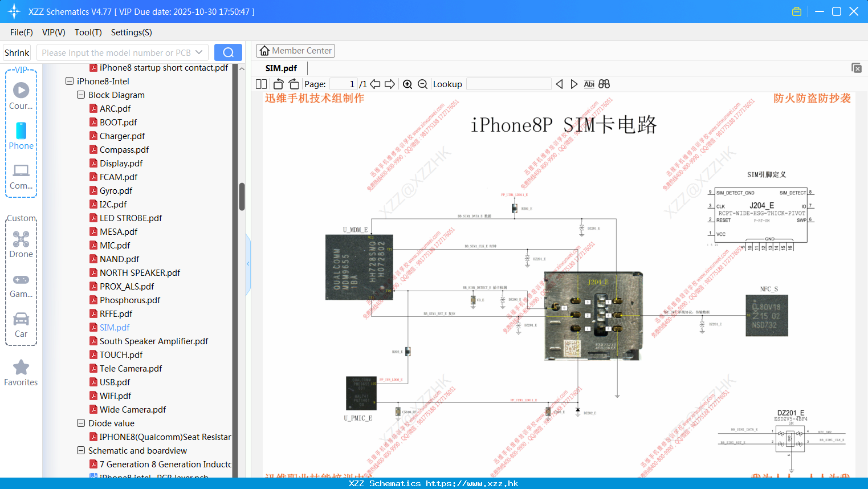Click the file tree scrollbar thumb
This screenshot has width=868, height=489.
[x=242, y=197]
